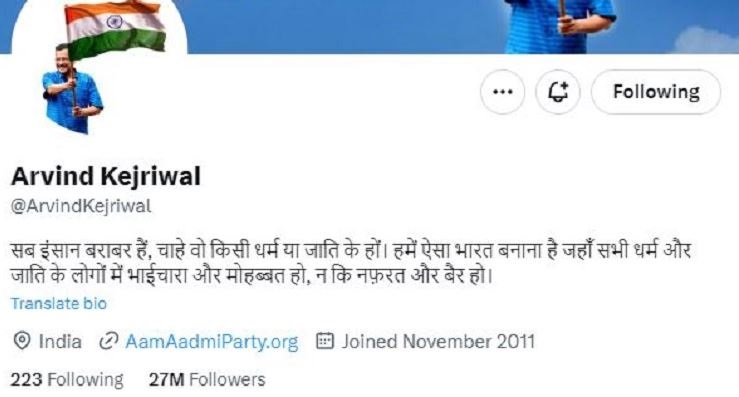Click the calendar icon near joined date

[325, 340]
